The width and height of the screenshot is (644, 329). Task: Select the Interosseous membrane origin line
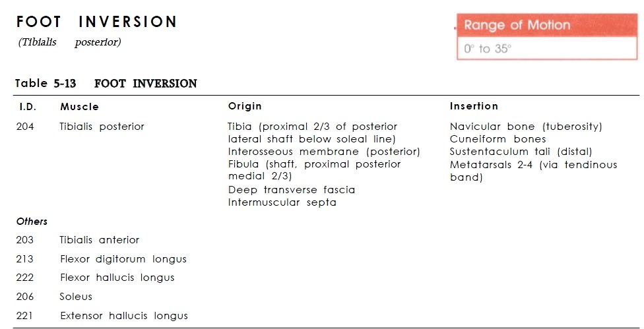click(x=324, y=152)
